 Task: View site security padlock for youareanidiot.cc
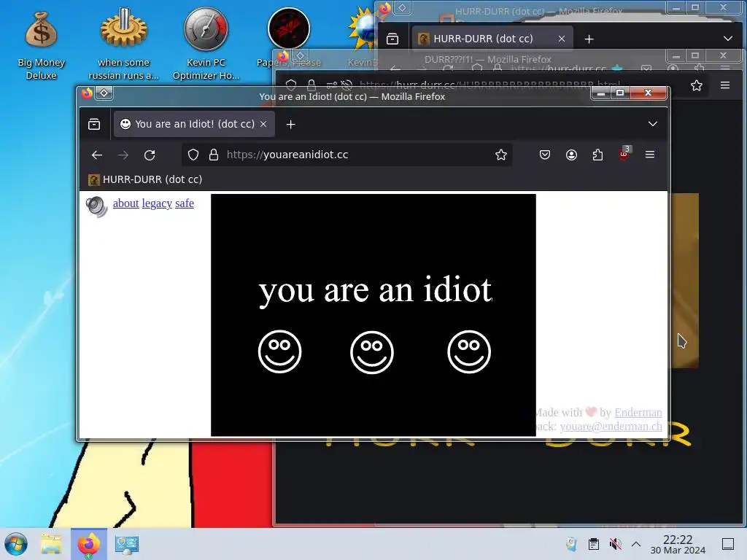click(214, 155)
